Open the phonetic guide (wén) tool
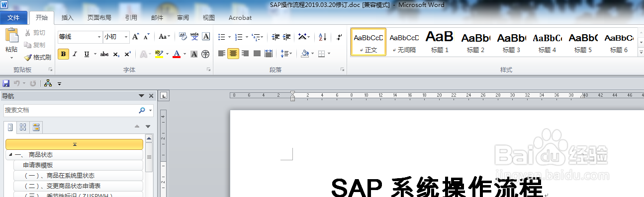 tap(194, 37)
